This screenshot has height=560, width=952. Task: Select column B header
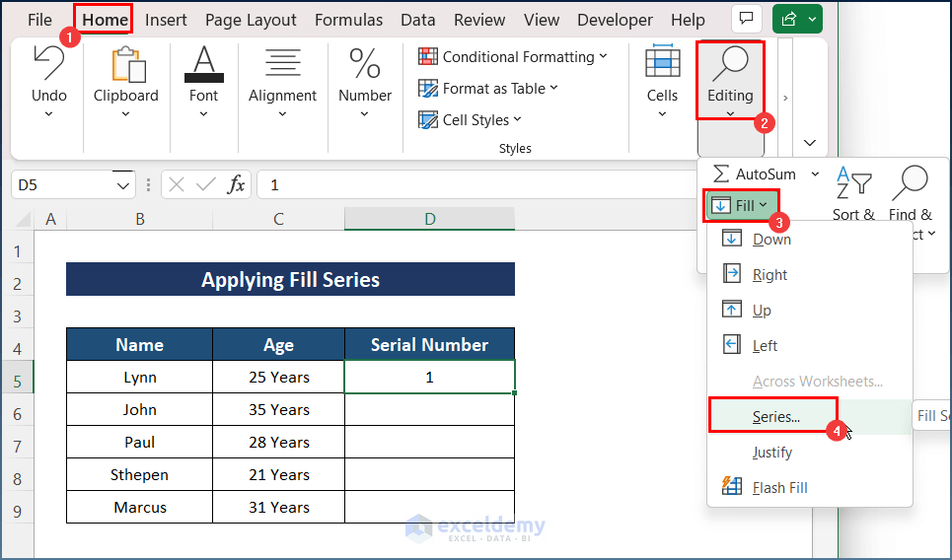tap(140, 219)
